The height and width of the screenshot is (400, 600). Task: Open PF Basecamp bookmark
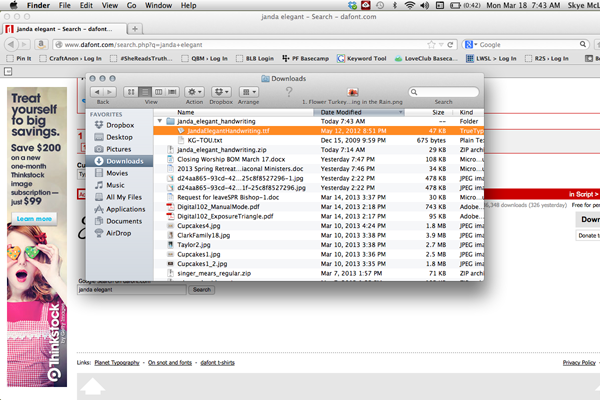[305, 58]
